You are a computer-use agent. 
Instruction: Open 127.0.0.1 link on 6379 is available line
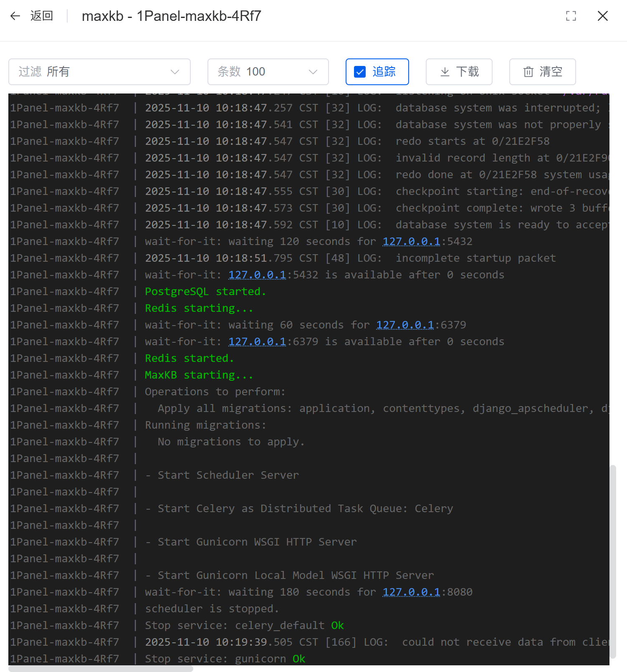[x=257, y=342]
